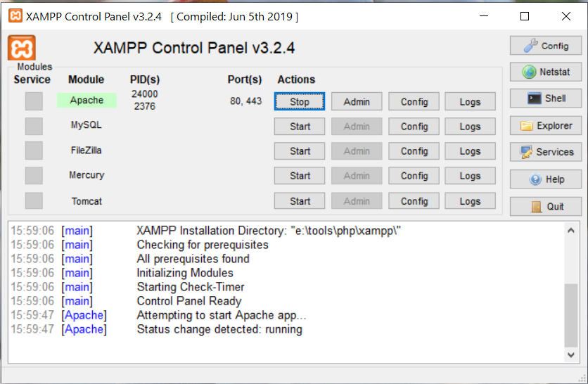Open MySQL Config options
588x384 pixels.
(x=414, y=127)
